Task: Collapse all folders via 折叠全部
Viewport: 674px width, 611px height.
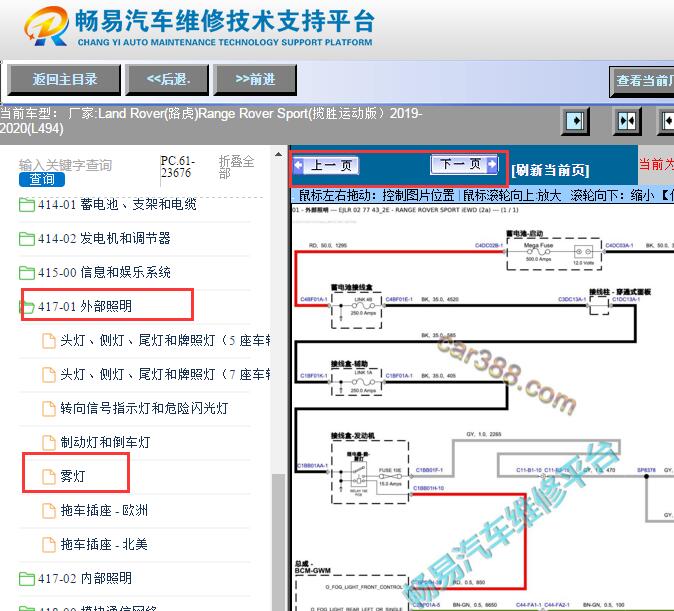Action: click(x=236, y=167)
